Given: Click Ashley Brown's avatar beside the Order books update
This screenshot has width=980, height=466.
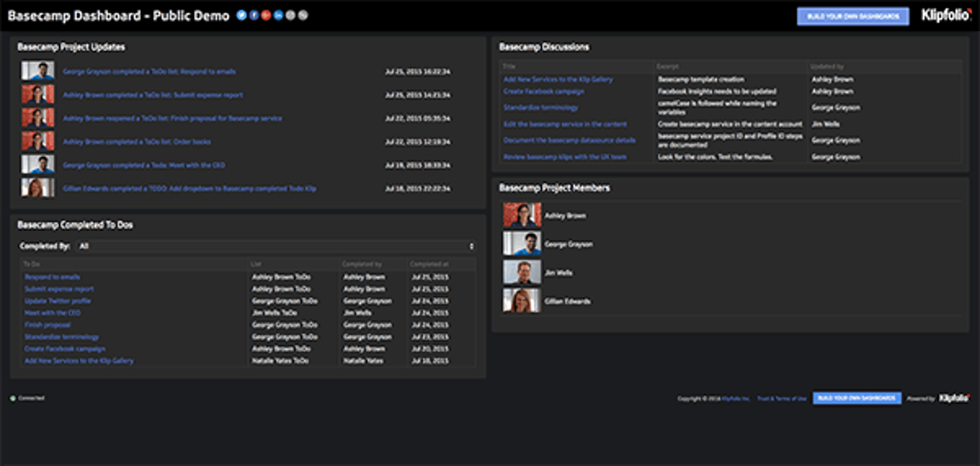Looking at the screenshot, I should point(38,141).
